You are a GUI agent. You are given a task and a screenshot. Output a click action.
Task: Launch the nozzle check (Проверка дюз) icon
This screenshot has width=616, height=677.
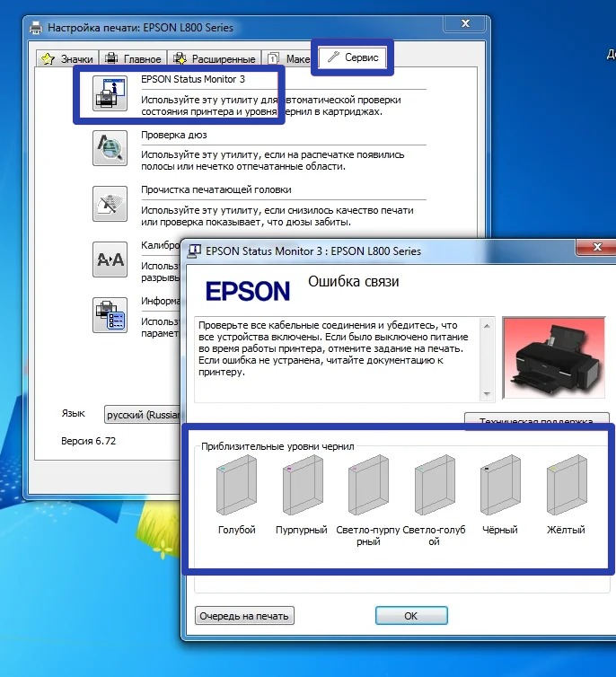[x=110, y=148]
